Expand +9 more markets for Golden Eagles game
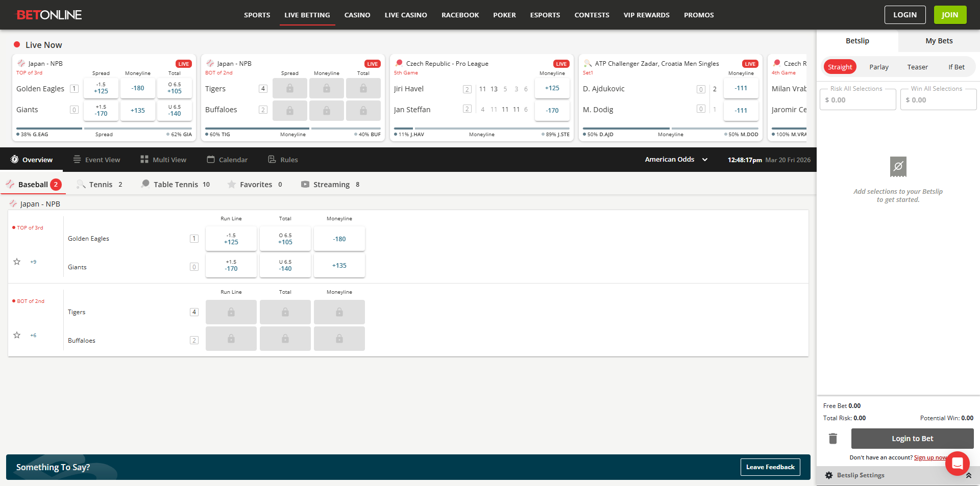 point(33,262)
